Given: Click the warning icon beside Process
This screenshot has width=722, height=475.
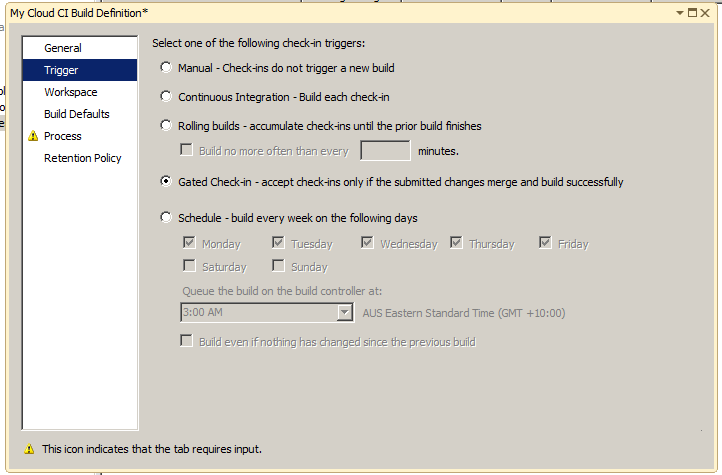Looking at the screenshot, I should (33, 136).
